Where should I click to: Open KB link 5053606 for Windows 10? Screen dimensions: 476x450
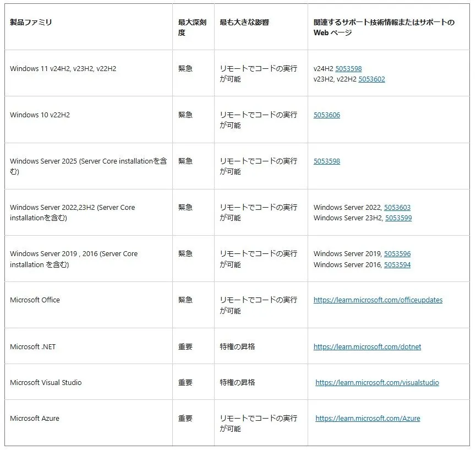(x=327, y=115)
